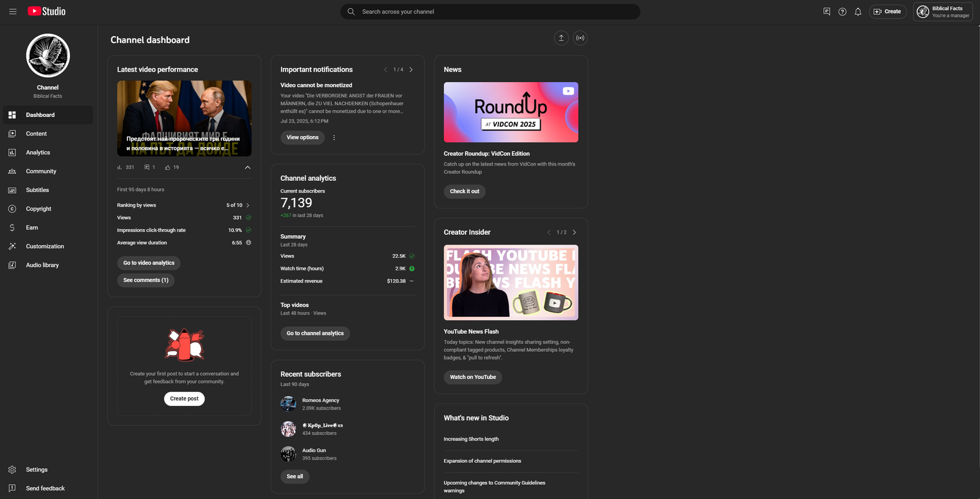Click the green icon next to Watch time

pos(412,269)
